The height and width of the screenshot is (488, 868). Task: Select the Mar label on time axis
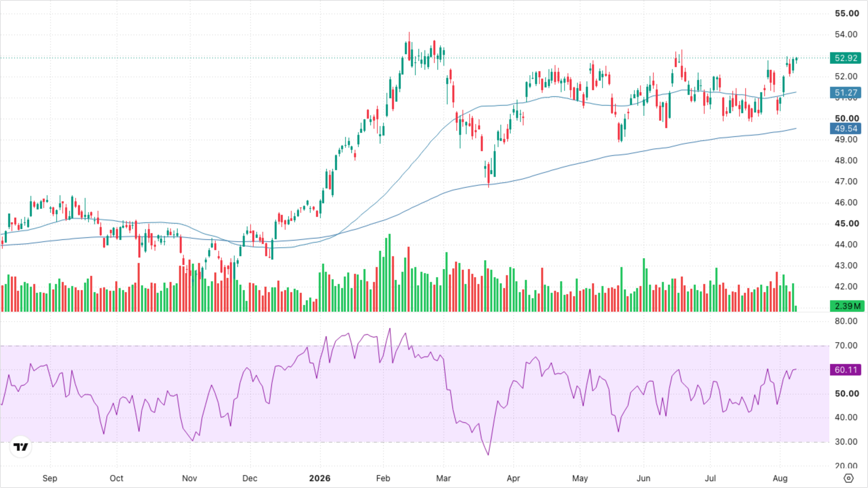click(443, 478)
